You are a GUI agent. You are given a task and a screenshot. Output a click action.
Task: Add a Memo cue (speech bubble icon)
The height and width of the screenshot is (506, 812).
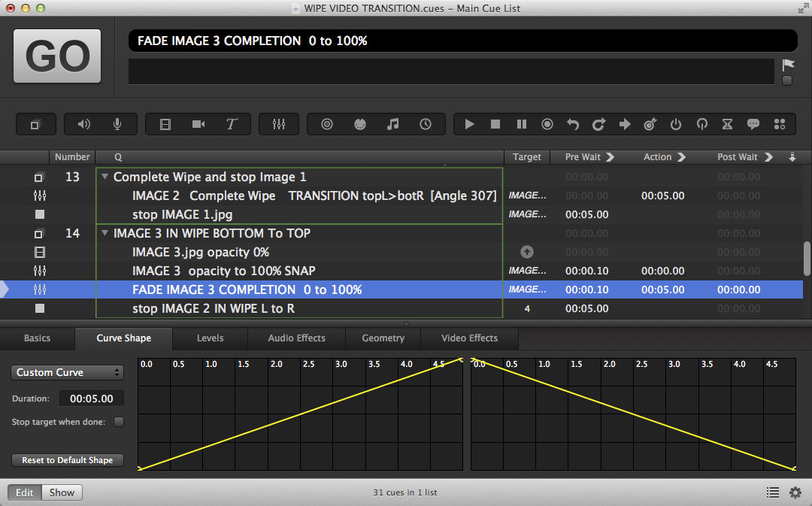tap(753, 124)
